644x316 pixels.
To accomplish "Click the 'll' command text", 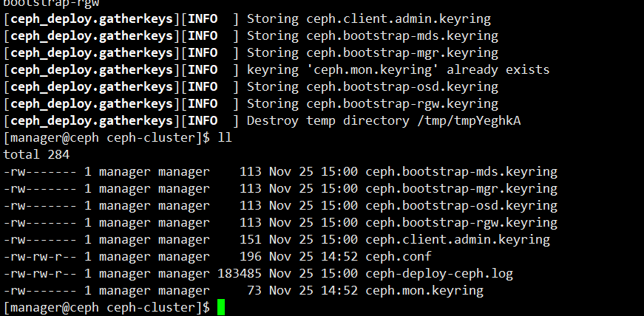I will (x=225, y=137).
